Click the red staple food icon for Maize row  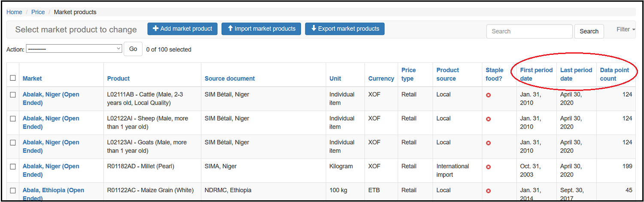click(488, 191)
